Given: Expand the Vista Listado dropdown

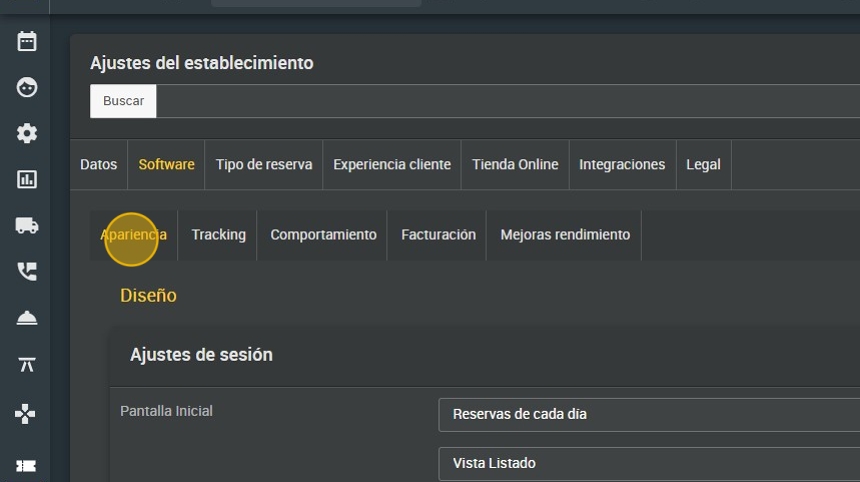Looking at the screenshot, I should click(x=649, y=463).
